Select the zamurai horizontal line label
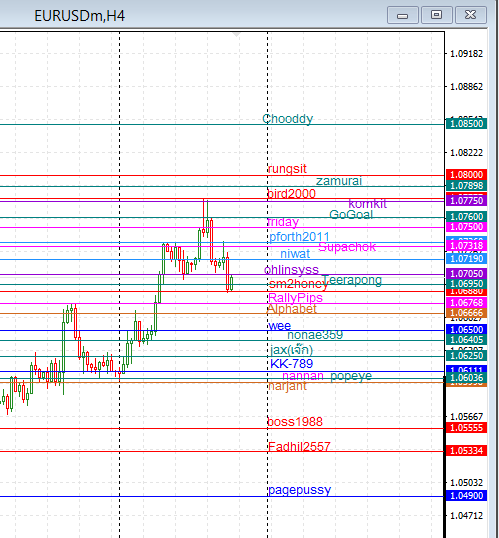 [x=339, y=181]
